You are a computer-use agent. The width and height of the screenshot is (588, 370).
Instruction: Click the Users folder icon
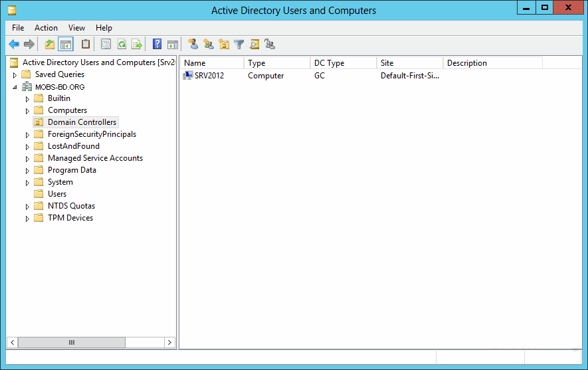39,194
